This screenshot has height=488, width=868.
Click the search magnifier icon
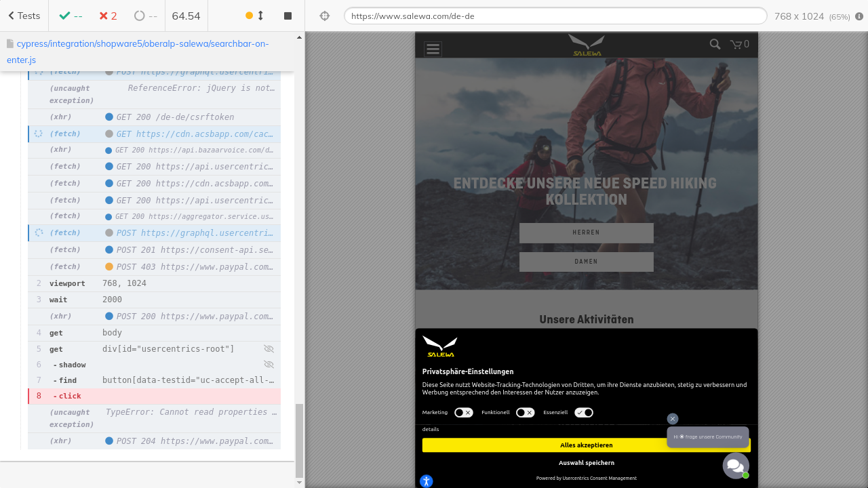click(715, 44)
